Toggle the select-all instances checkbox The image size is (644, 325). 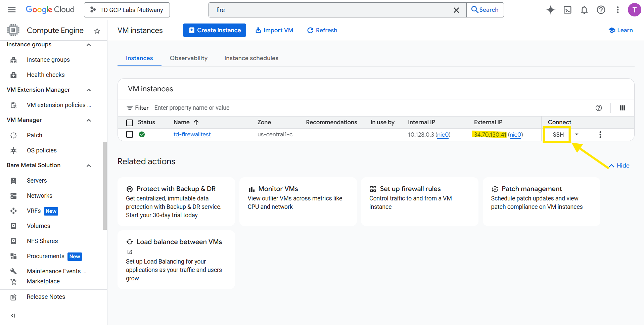pyautogui.click(x=130, y=123)
